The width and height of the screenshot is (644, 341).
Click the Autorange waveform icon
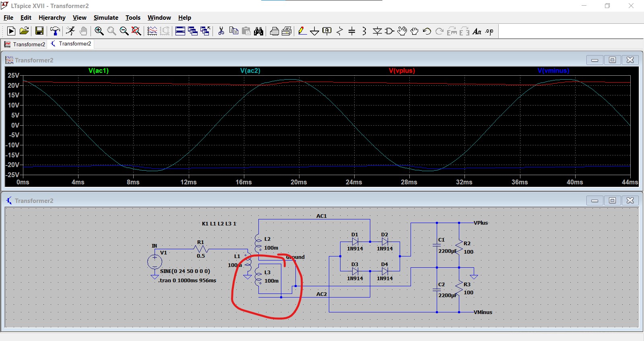(x=152, y=31)
